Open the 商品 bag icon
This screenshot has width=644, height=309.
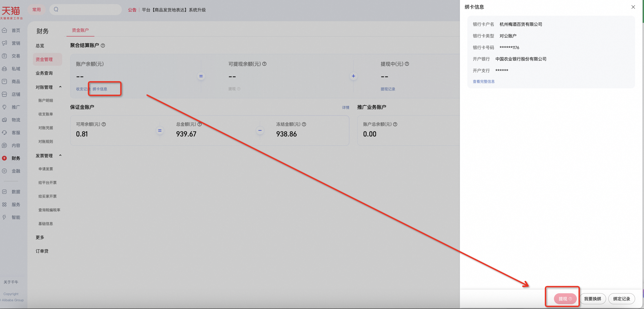(x=4, y=81)
